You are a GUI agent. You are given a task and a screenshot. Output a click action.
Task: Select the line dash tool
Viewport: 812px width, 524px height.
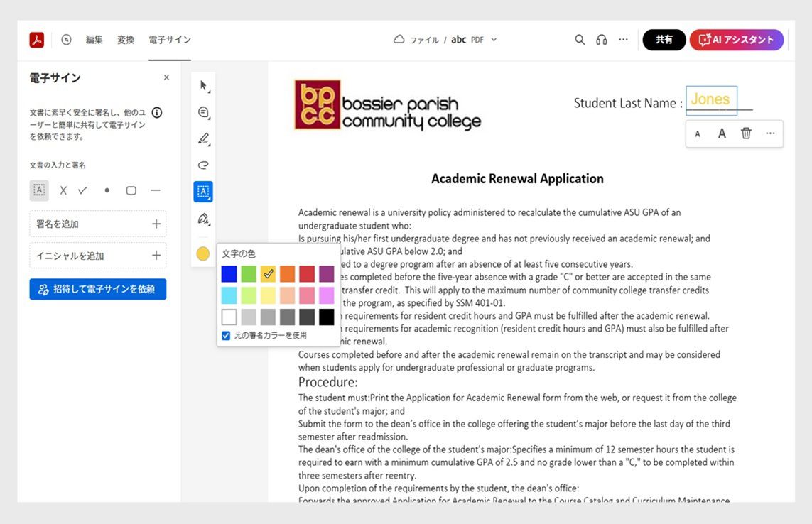pos(156,190)
